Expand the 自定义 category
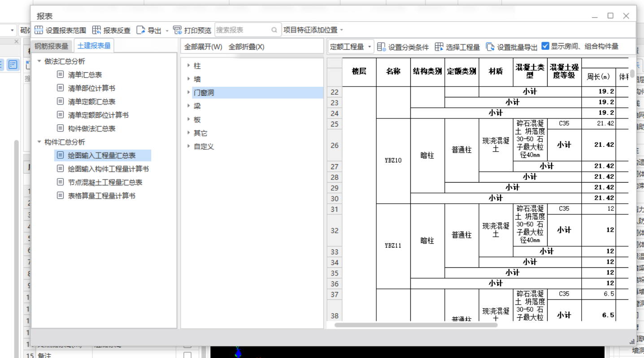The width and height of the screenshot is (644, 358). (x=189, y=146)
